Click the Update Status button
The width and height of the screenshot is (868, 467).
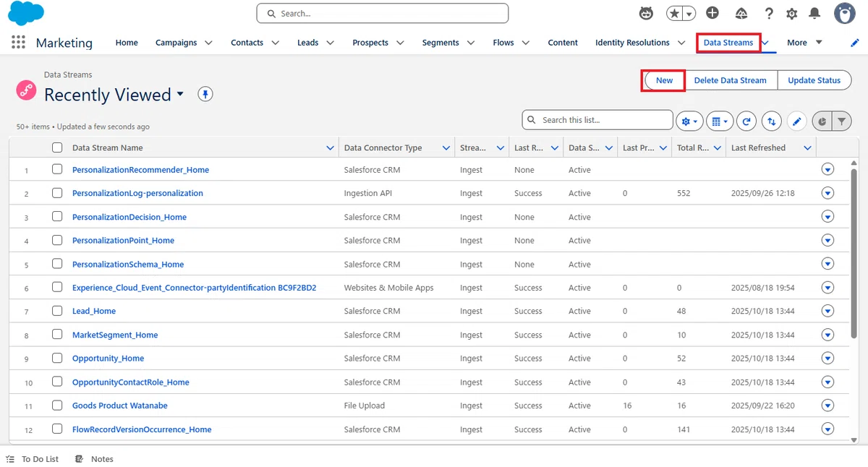tap(814, 80)
